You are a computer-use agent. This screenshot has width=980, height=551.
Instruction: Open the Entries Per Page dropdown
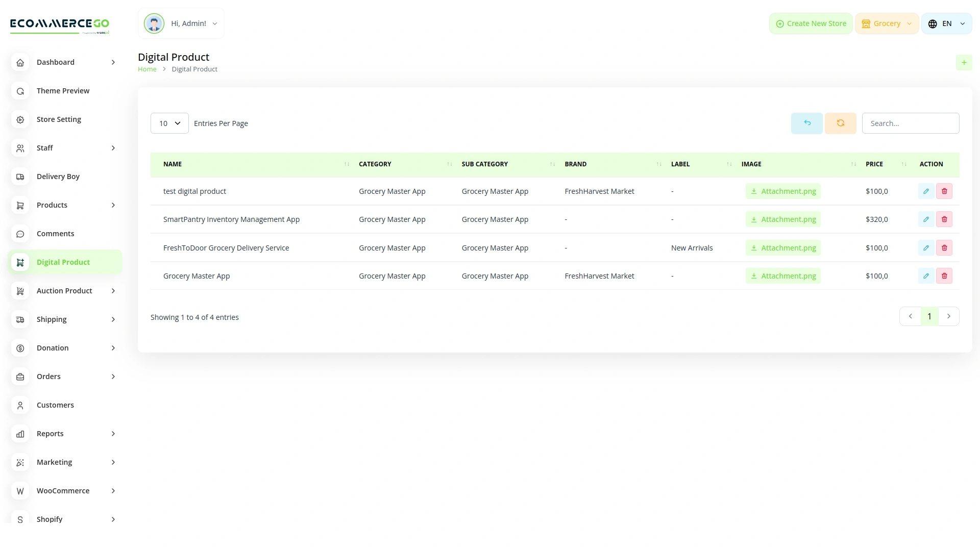coord(169,123)
